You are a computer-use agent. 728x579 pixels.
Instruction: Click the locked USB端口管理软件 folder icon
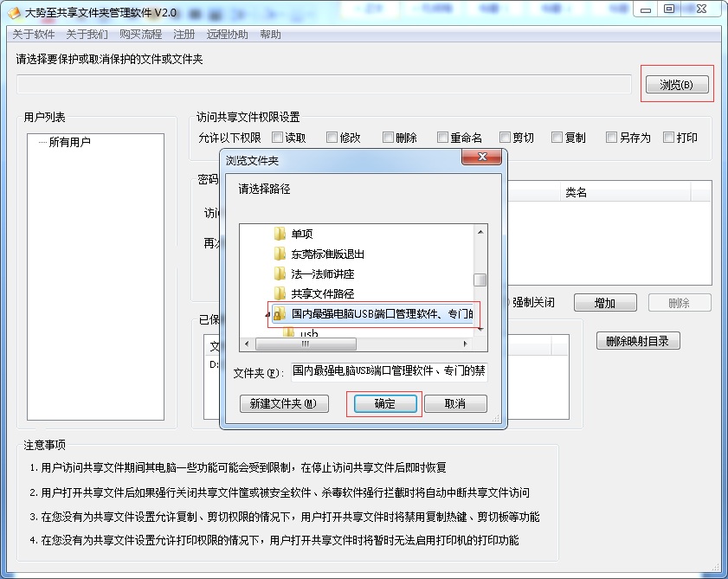tap(280, 314)
